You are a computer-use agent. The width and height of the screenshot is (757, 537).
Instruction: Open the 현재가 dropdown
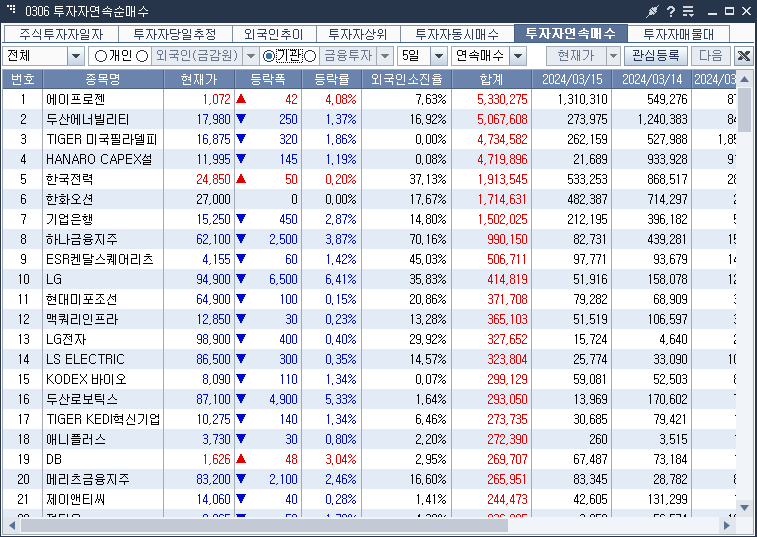(613, 57)
